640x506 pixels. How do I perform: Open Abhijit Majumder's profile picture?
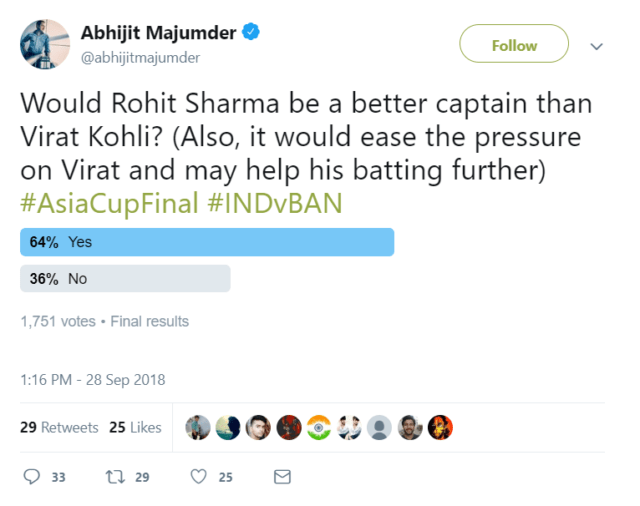(x=44, y=44)
